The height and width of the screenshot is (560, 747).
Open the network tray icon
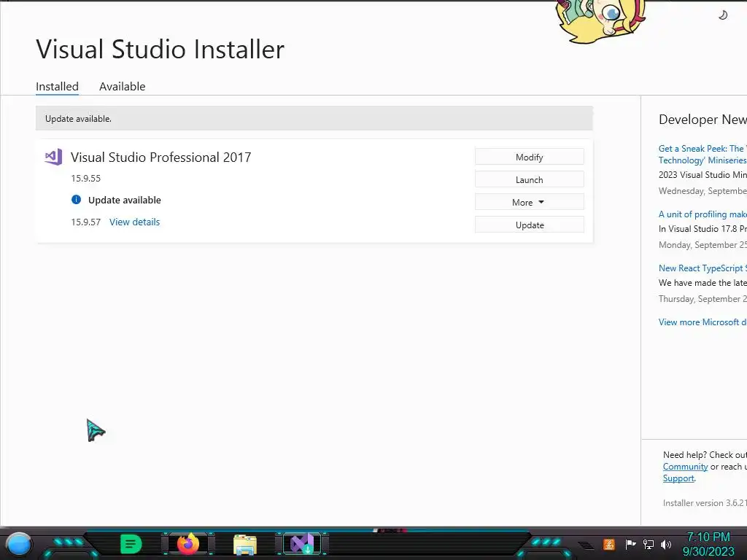point(648,544)
